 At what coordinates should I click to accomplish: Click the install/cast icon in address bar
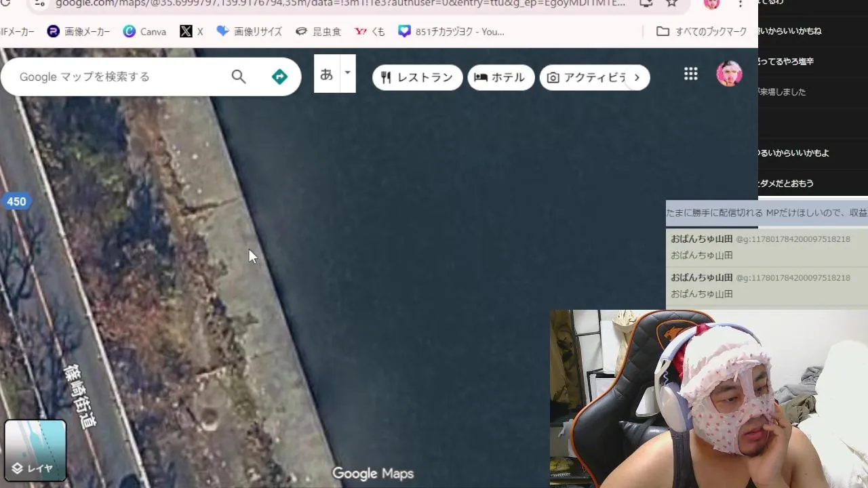[x=646, y=3]
